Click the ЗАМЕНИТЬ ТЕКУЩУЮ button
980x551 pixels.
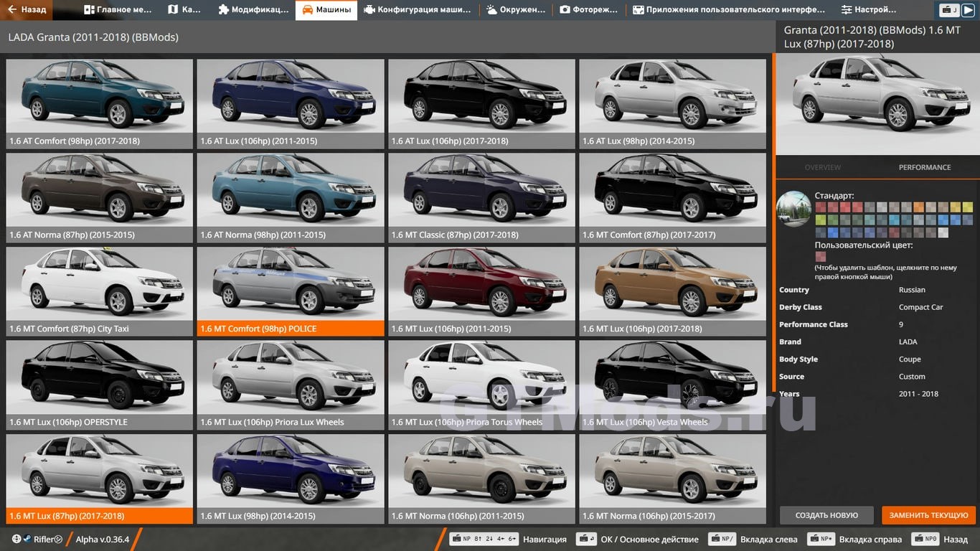(929, 515)
